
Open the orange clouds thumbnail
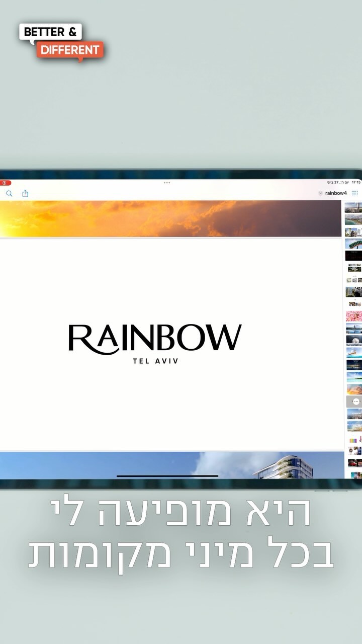[x=355, y=389]
